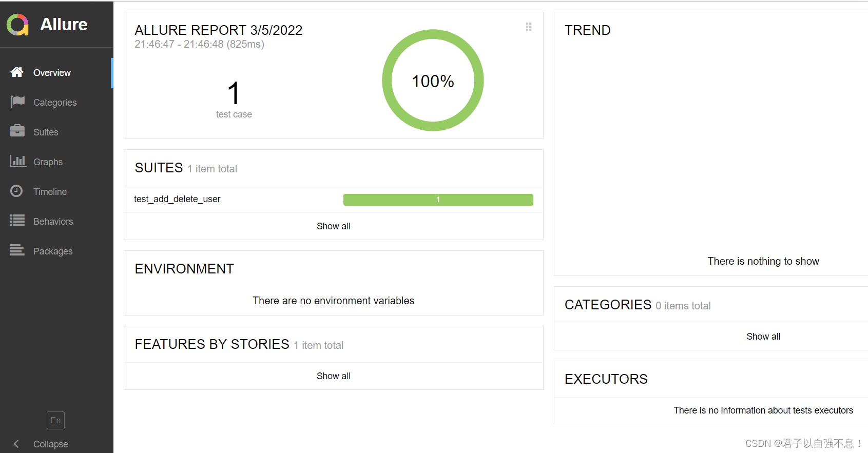Click the Behaviors list icon
The width and height of the screenshot is (868, 453).
(x=17, y=221)
